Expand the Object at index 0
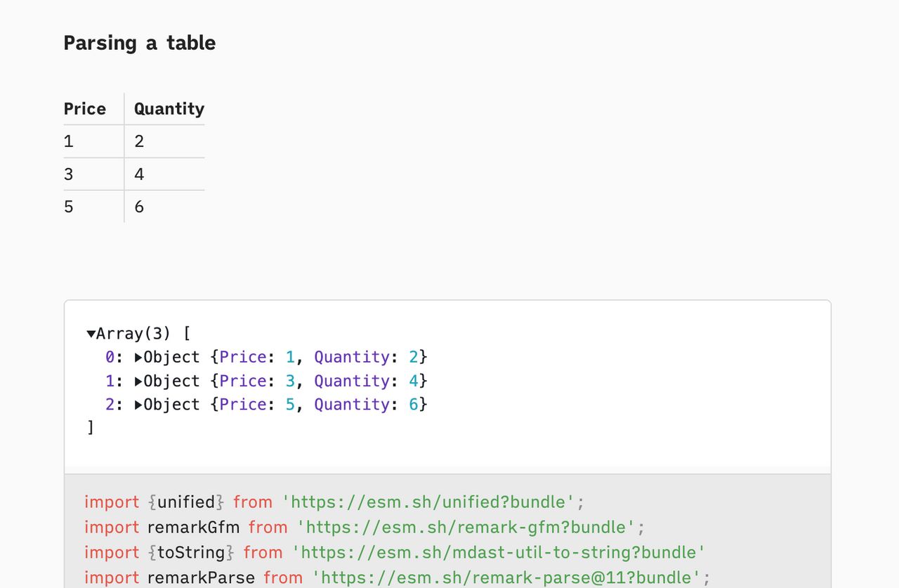Screen dimensions: 899x588 click(x=138, y=357)
